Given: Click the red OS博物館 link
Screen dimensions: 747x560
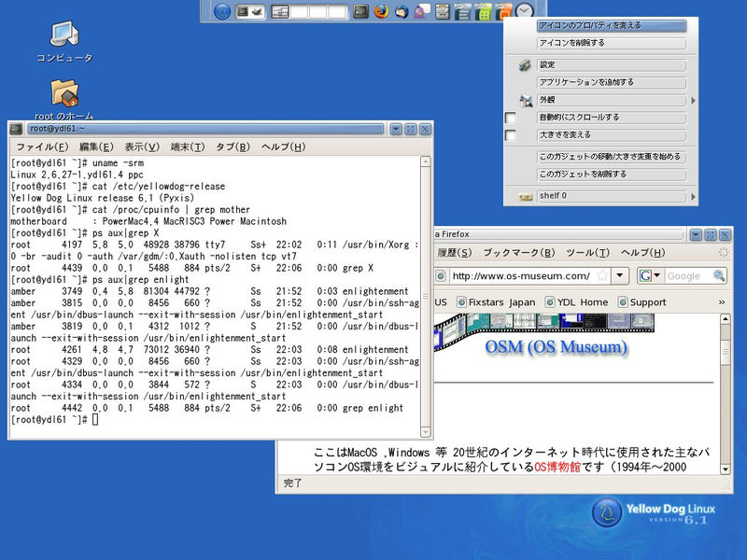Looking at the screenshot, I should coord(557,467).
